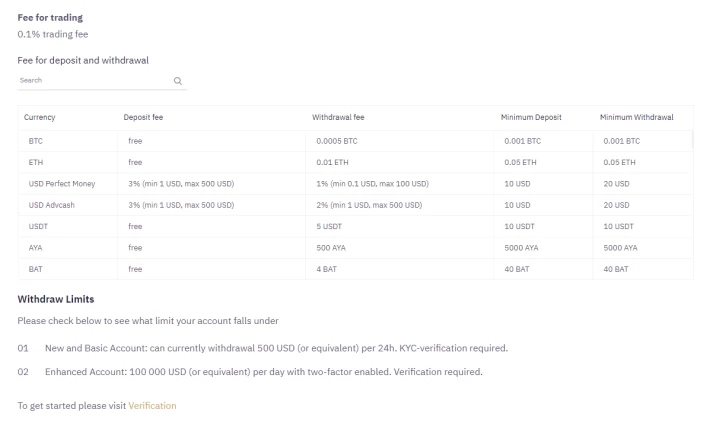This screenshot has width=710, height=435.
Task: Click the Fee for trading heading
Action: pyautogui.click(x=50, y=18)
